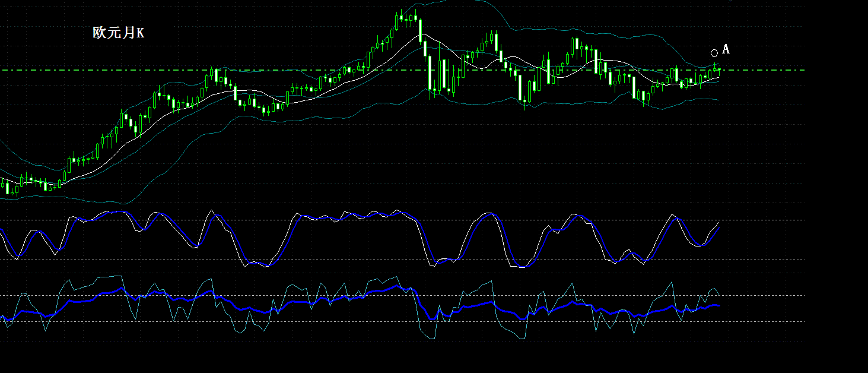868x373 pixels.
Task: Click the 欧元月K chart title text
Action: click(118, 33)
